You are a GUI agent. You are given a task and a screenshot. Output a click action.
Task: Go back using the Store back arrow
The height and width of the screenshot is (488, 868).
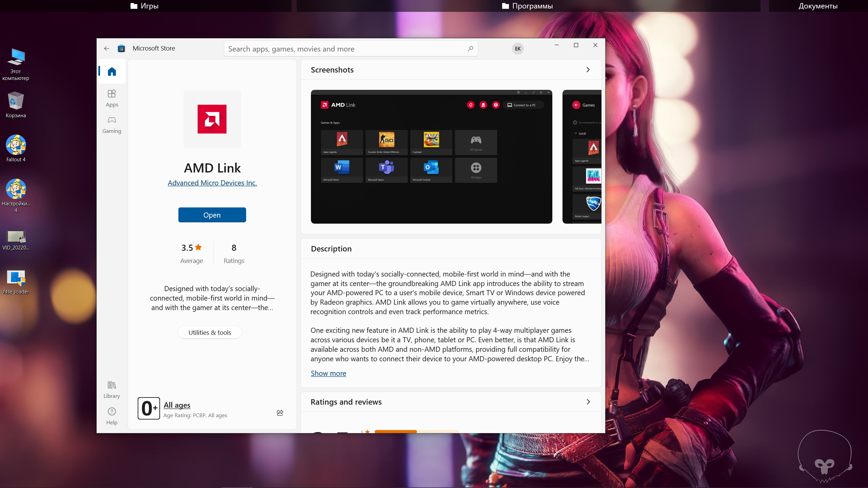pyautogui.click(x=107, y=48)
